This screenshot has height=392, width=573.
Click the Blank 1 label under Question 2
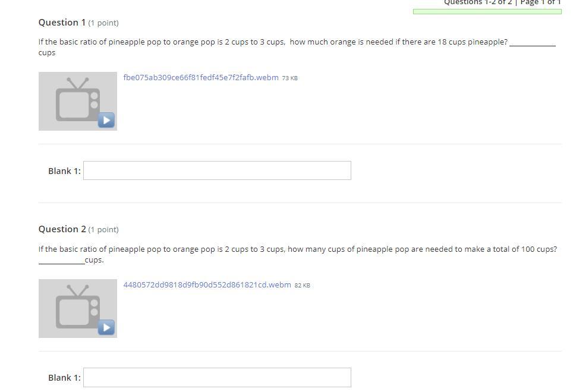64,377
